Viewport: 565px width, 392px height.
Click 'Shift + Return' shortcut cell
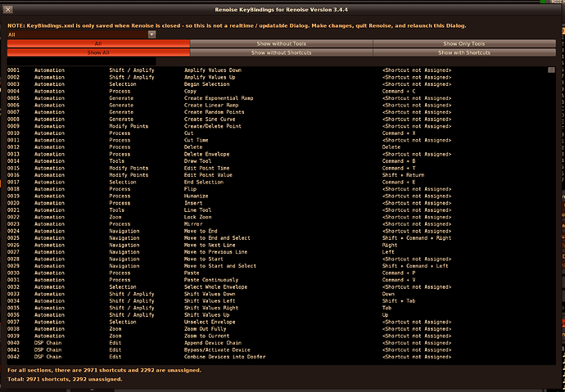click(403, 175)
